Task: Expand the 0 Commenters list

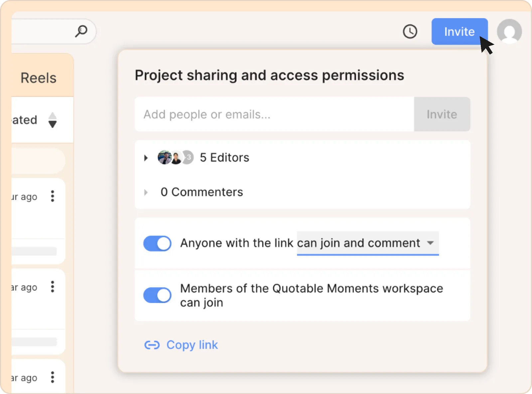Action: (x=146, y=192)
